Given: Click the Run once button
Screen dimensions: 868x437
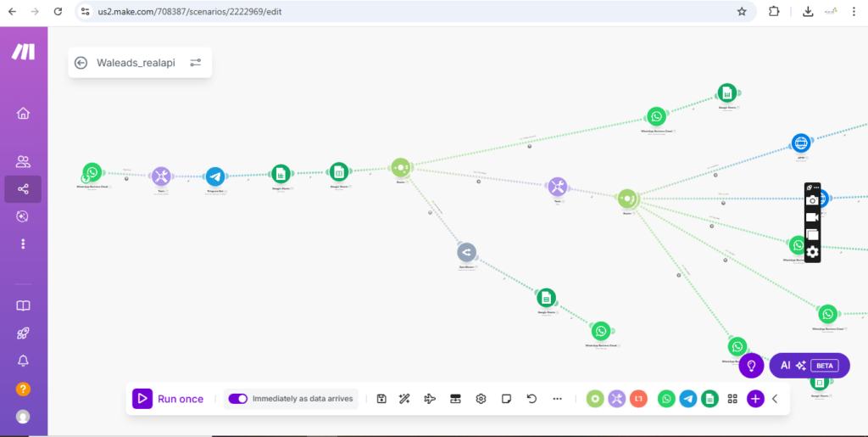Looking at the screenshot, I should [168, 399].
